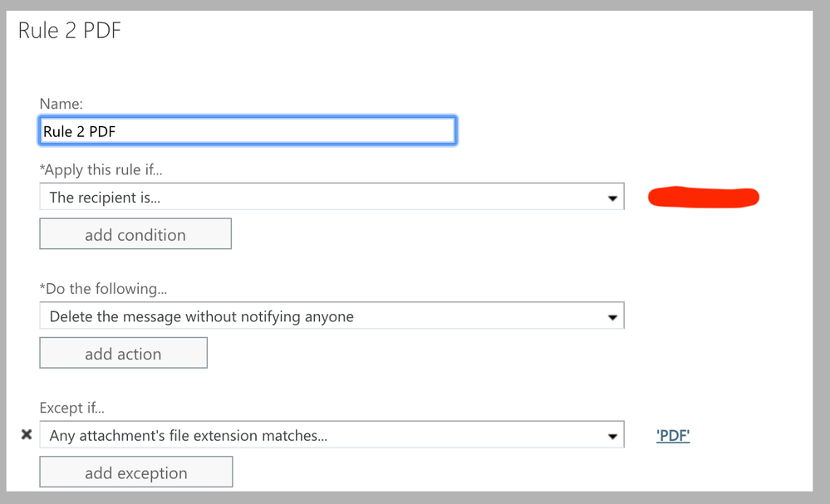Viewport: 830px width, 504px height.
Task: Click the 'Rule 2 PDF' text in name box
Action: point(80,131)
